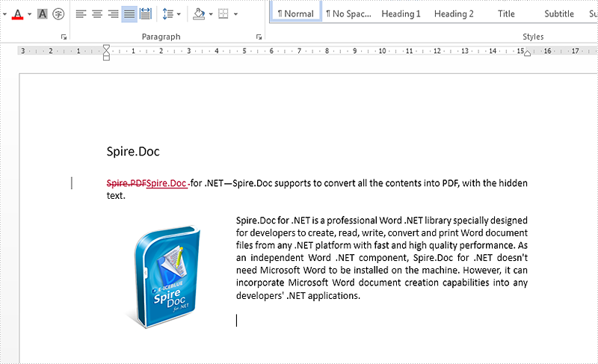This screenshot has width=598, height=364.
Task: Click the first line indent marker on ruler
Action: (x=106, y=48)
